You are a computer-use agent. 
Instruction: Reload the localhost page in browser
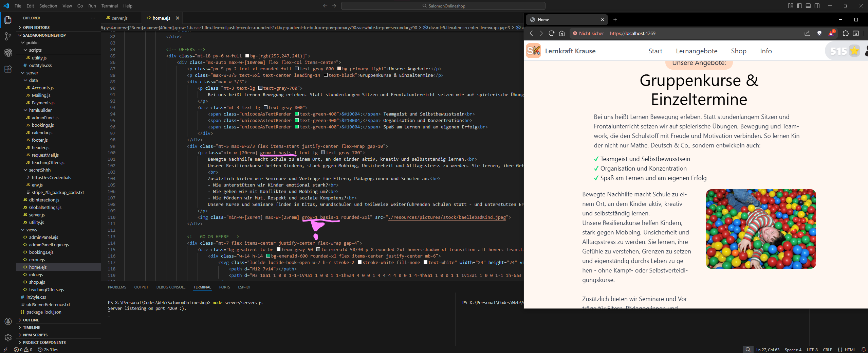551,33
